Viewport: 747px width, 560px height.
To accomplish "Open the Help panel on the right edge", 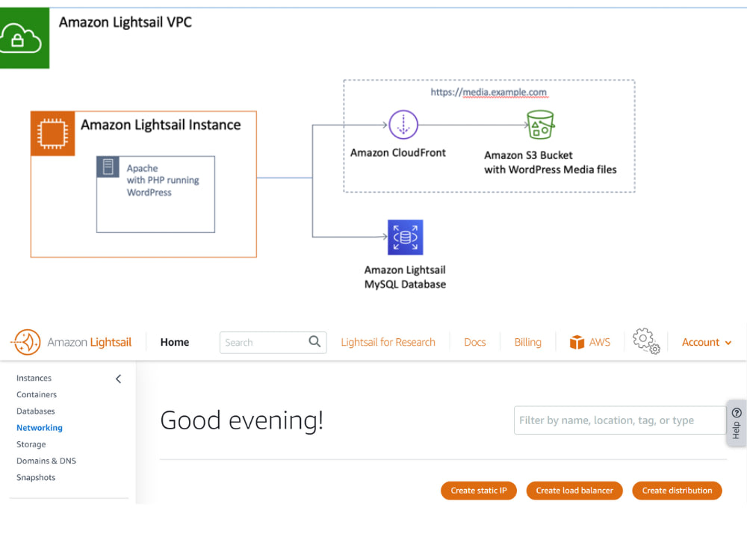I will [735, 422].
